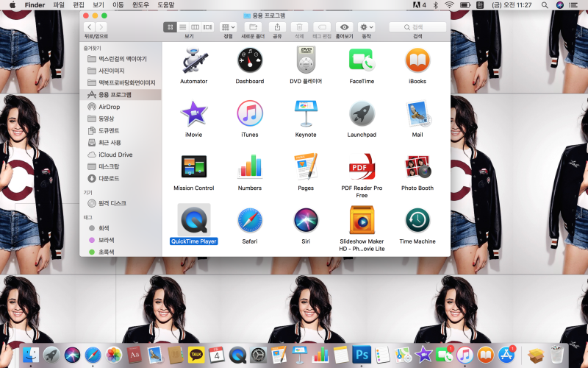
Task: Open the 도움말 menu
Action: (x=166, y=5)
